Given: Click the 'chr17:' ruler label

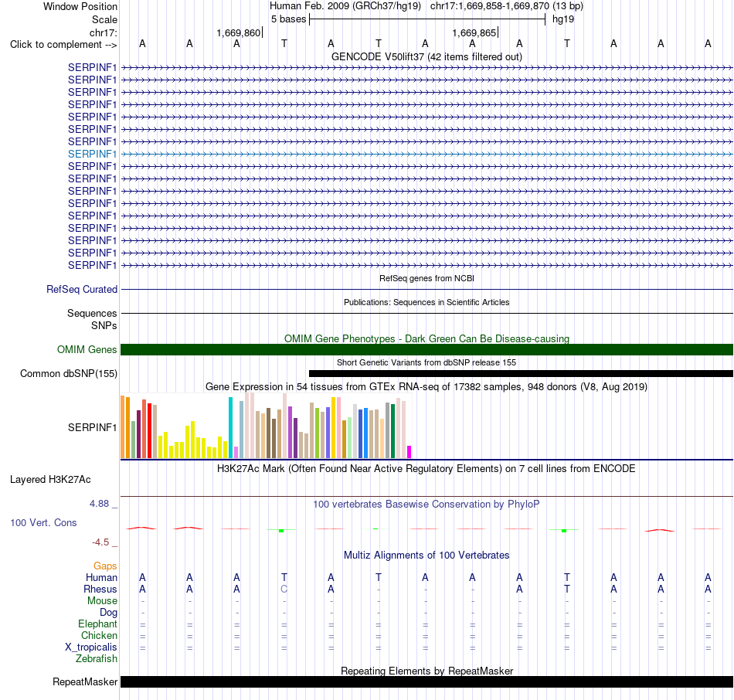Looking at the screenshot, I should pyautogui.click(x=104, y=32).
